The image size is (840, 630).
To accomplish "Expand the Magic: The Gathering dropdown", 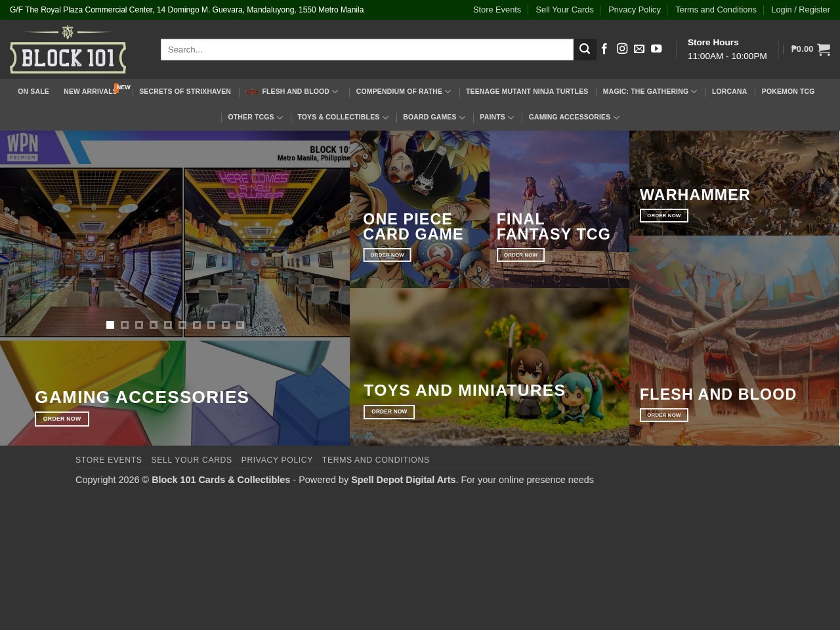I will pos(694,91).
